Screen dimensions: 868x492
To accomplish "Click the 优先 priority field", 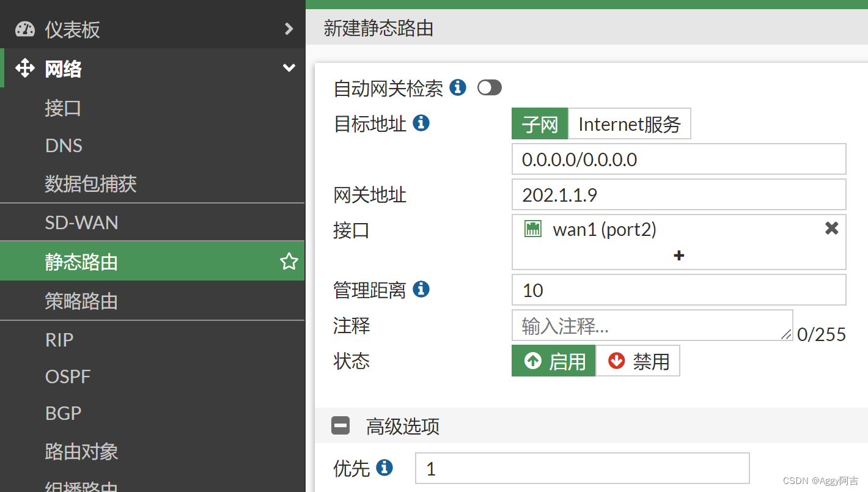I will tap(582, 469).
